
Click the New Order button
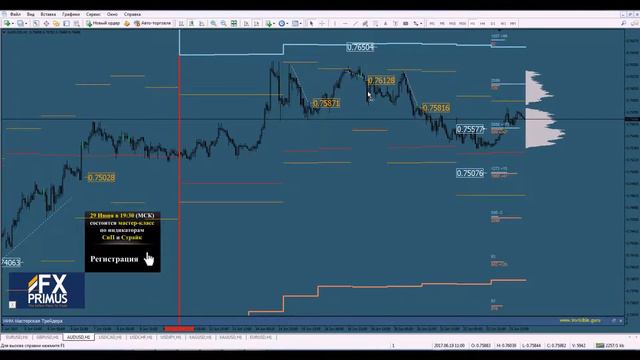click(103, 24)
